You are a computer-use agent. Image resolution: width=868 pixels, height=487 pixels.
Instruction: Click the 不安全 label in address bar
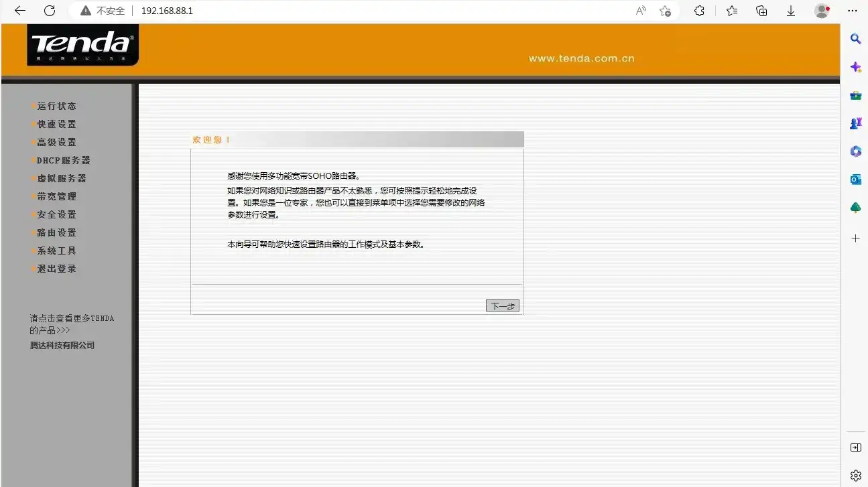(111, 11)
